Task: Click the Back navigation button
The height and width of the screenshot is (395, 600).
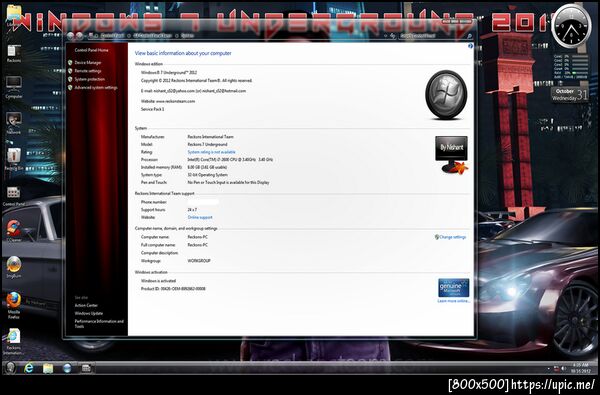Action: click(x=70, y=36)
